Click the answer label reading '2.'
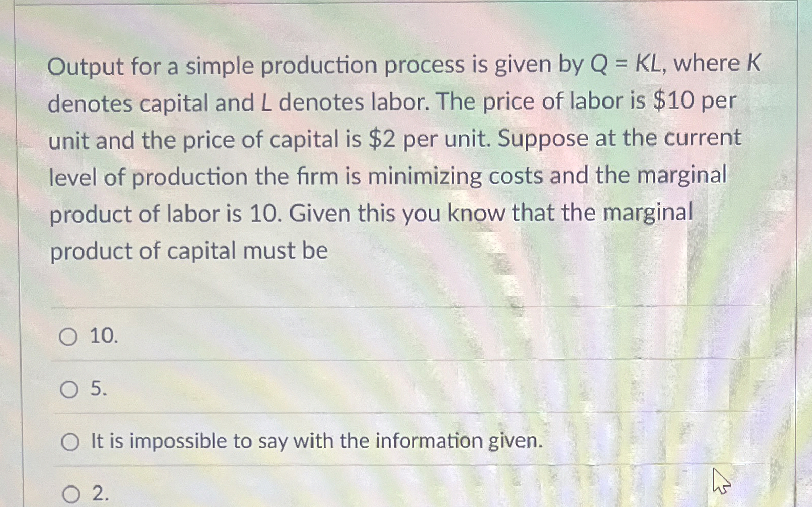 (100, 494)
